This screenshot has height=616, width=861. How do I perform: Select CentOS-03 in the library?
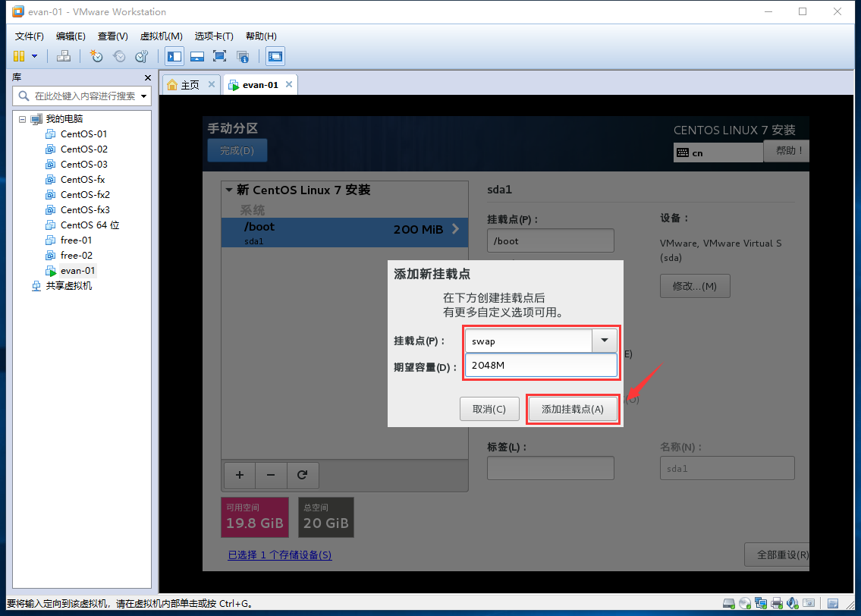coord(83,165)
